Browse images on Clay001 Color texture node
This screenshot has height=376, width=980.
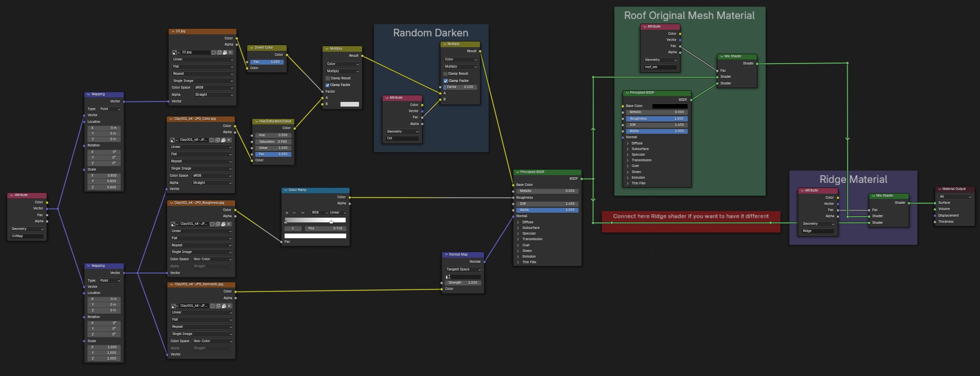[x=173, y=140]
